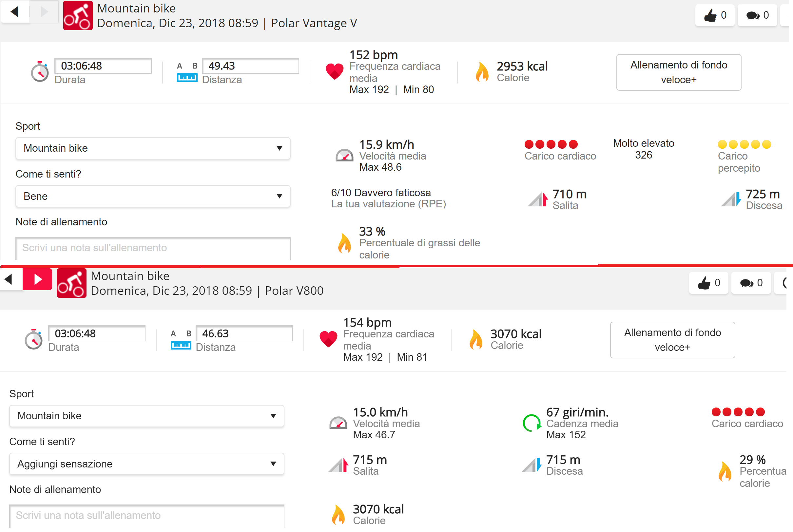Click the red heart icon next to 154 bpm

tap(328, 339)
